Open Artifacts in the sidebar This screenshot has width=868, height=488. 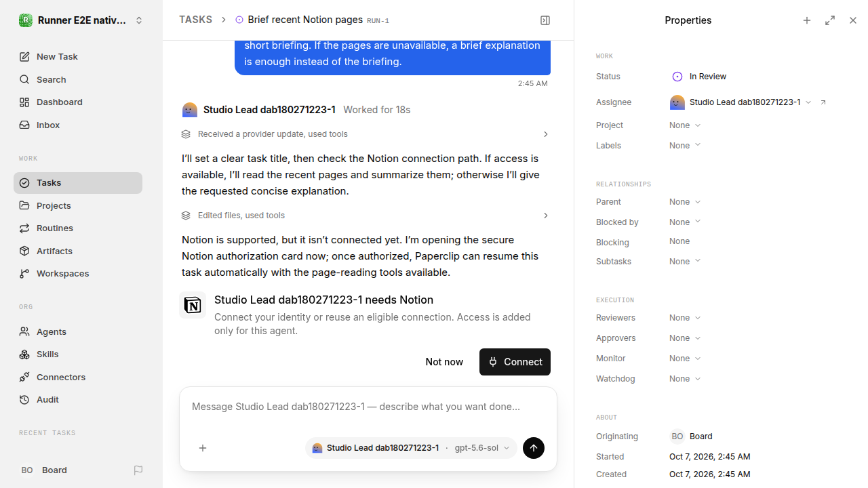coord(78,251)
